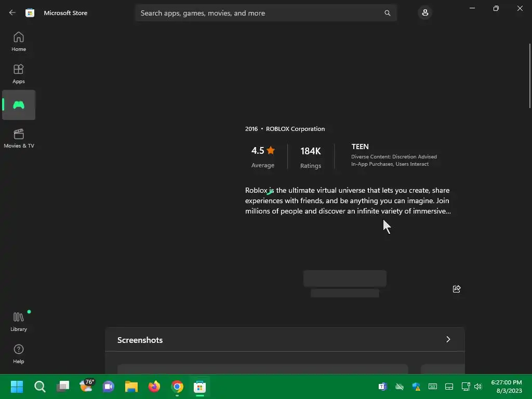Click the OneDrive tray icon
The image size is (532, 399).
coord(400,387)
